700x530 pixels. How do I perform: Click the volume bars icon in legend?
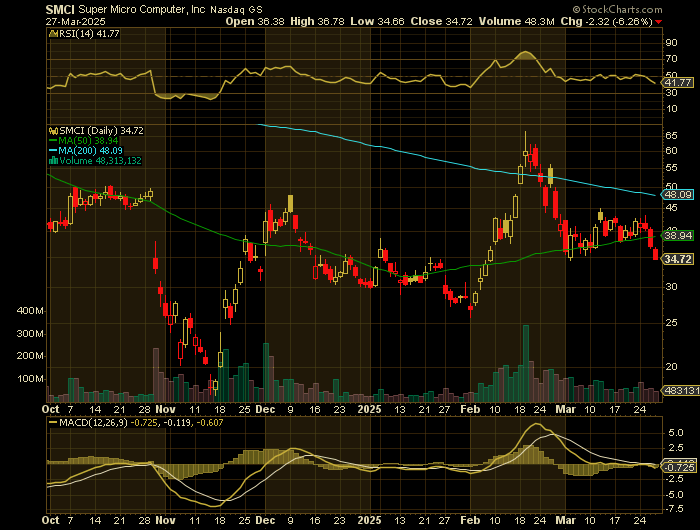coord(53,160)
